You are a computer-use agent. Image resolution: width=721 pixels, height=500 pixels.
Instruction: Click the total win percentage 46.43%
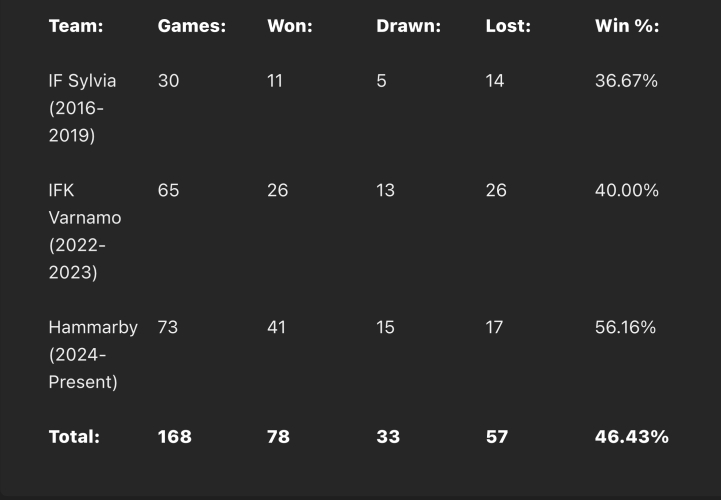(631, 436)
